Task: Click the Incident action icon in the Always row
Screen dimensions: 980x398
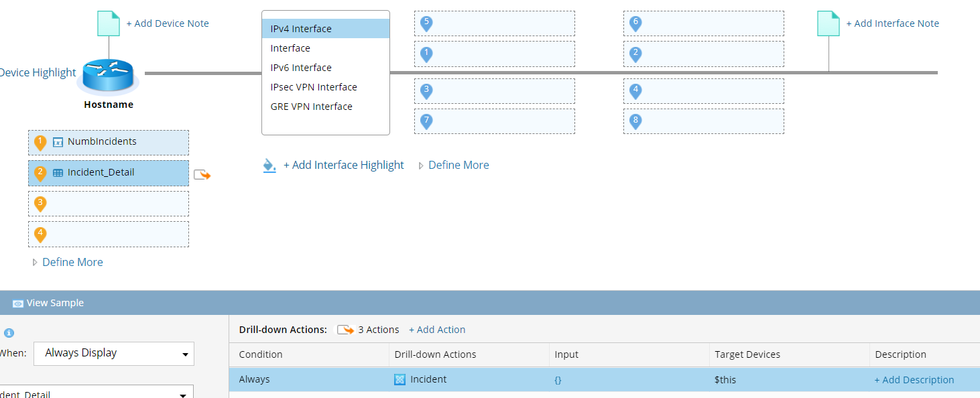Action: 399,379
